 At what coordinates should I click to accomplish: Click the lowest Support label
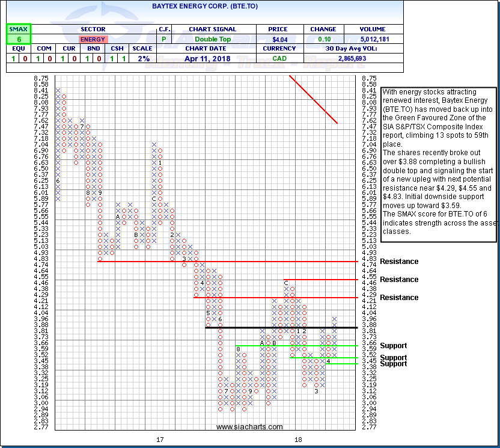[393, 364]
